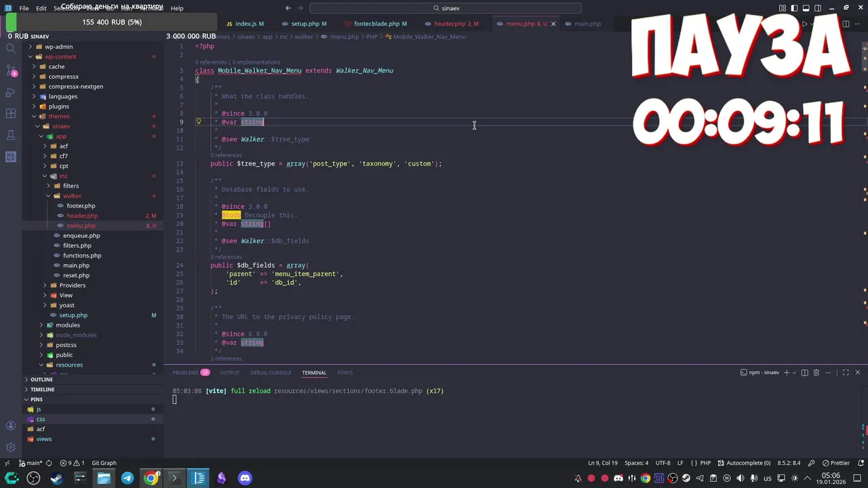Open the Accounts icon in activity bar
The height and width of the screenshot is (488, 868).
tap(11, 426)
